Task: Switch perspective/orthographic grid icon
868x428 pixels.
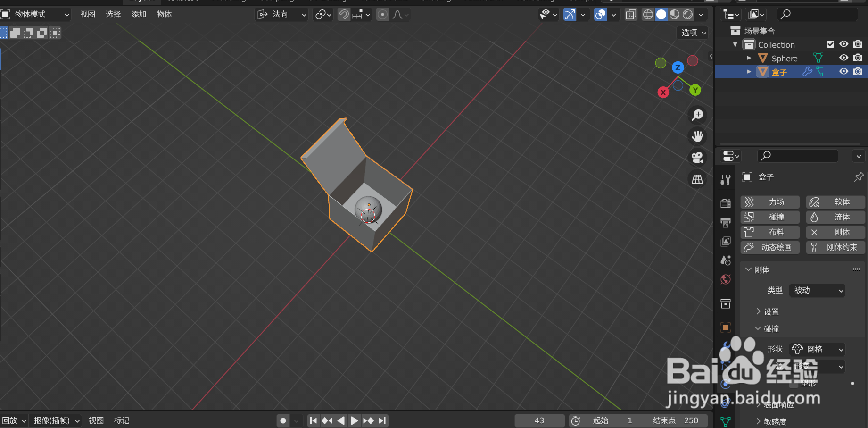Action: (697, 179)
